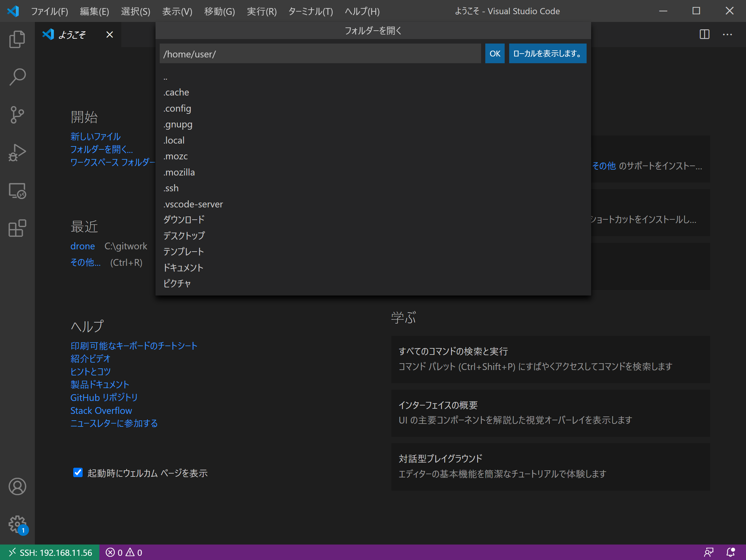Open インターフェイスの概要 card
Image resolution: width=746 pixels, height=560 pixels.
coord(550,413)
